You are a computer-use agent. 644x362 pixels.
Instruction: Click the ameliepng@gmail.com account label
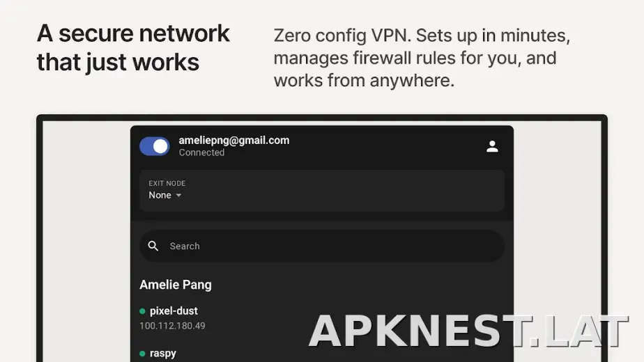click(234, 141)
